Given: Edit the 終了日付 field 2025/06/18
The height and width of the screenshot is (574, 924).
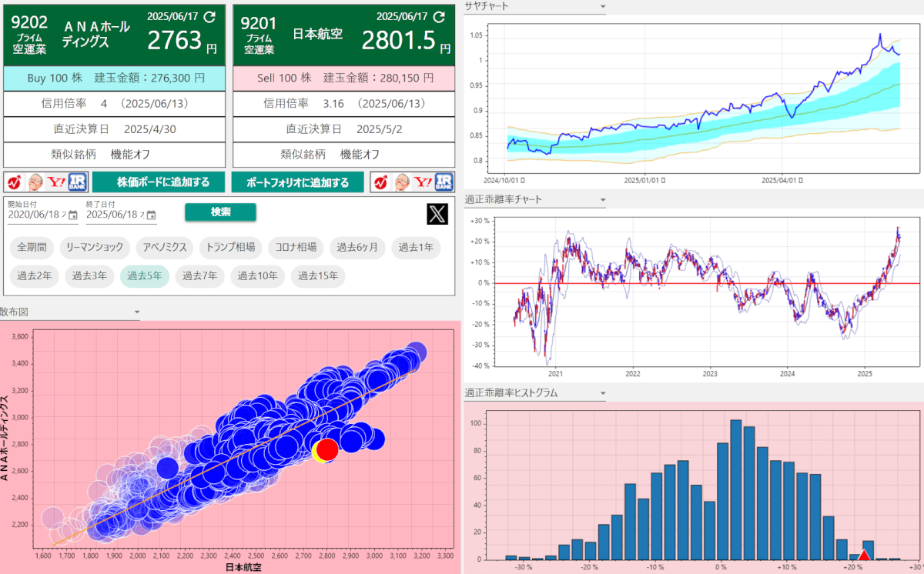Looking at the screenshot, I should coord(122,215).
